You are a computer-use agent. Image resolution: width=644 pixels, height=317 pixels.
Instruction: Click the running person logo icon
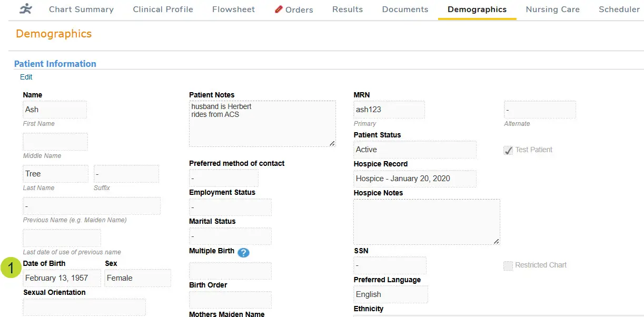coord(25,9)
